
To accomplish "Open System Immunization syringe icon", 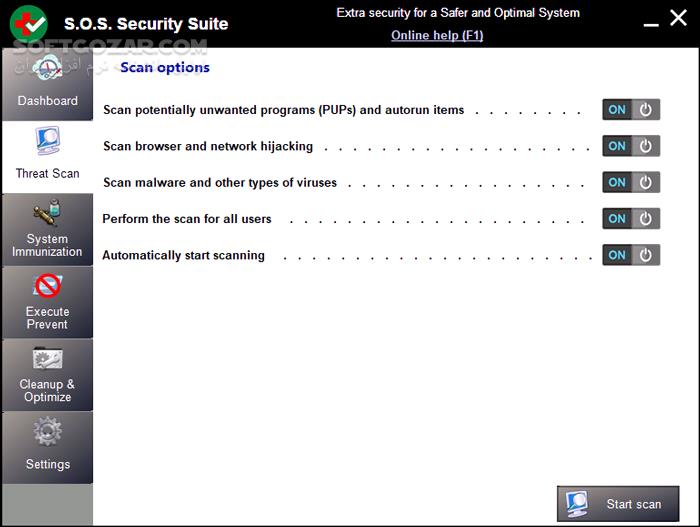I will (47, 214).
